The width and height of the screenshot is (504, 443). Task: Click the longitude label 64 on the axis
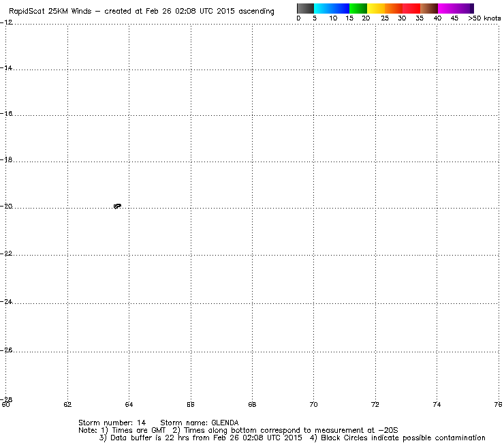tap(129, 404)
